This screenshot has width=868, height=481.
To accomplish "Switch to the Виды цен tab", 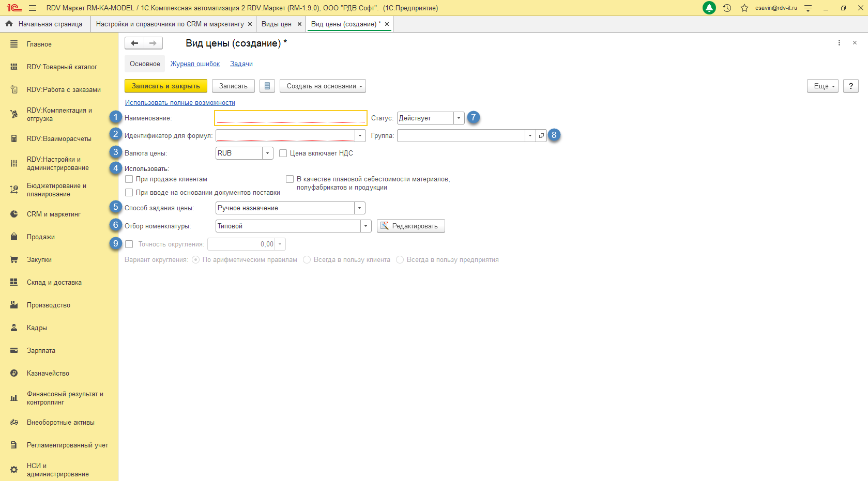I will click(x=276, y=24).
